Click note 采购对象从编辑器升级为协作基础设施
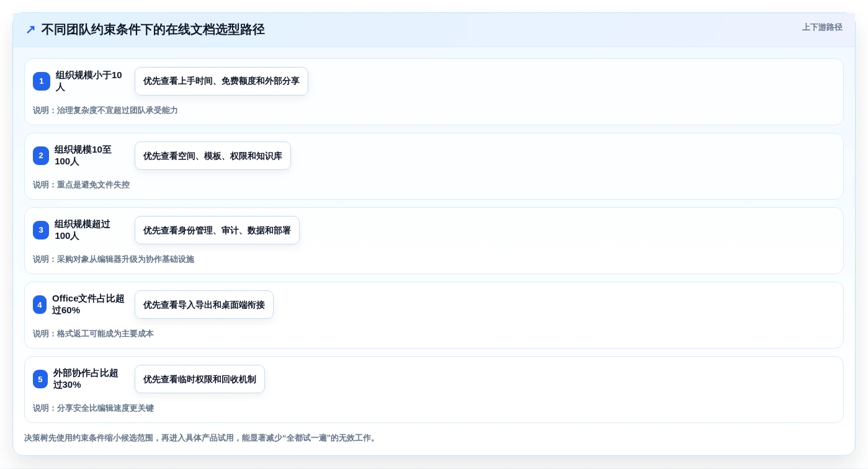 [114, 259]
